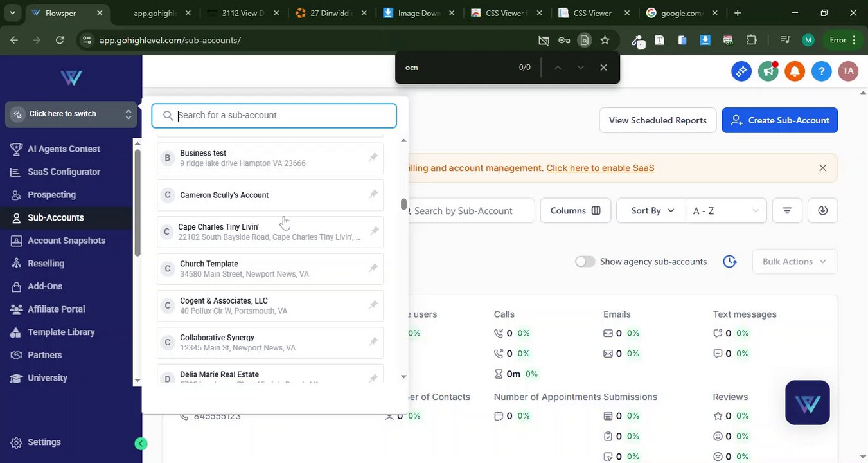This screenshot has height=463, width=868.
Task: Pin the Business test sub-account
Action: tap(373, 158)
